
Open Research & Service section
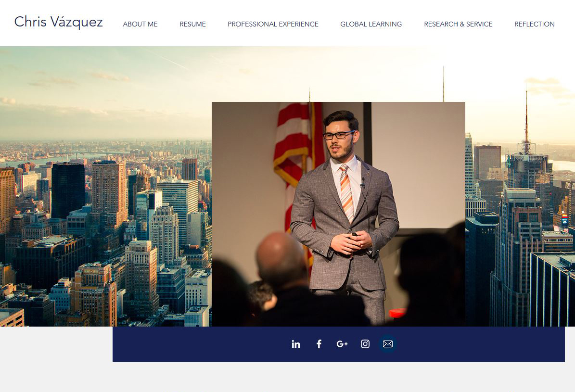[x=458, y=24]
